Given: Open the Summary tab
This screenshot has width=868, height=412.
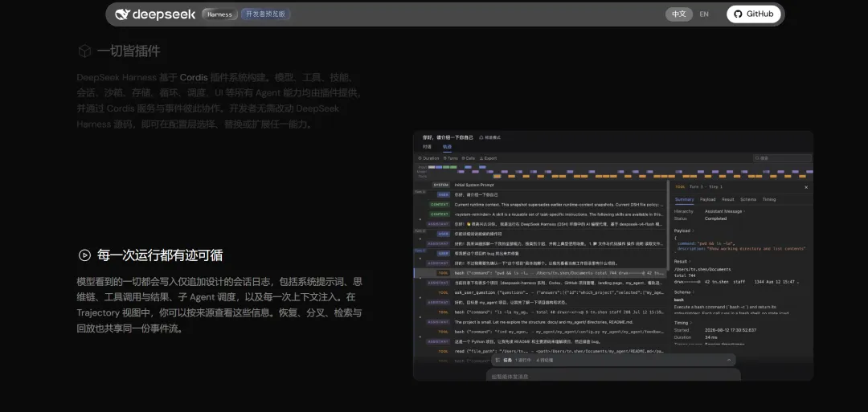Looking at the screenshot, I should pyautogui.click(x=684, y=200).
